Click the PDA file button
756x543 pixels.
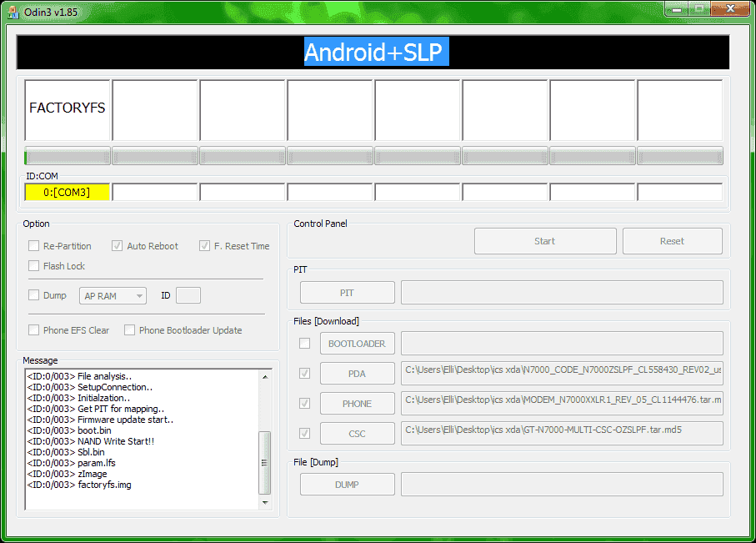[x=358, y=373]
